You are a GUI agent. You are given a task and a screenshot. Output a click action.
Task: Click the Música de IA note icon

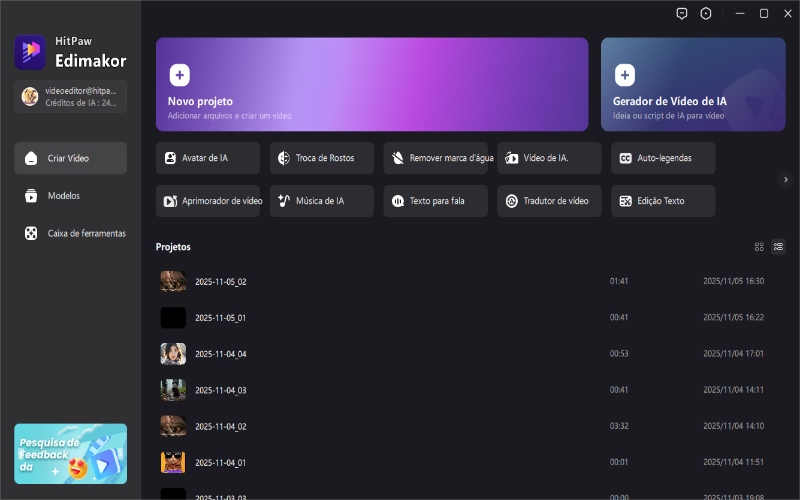coord(284,201)
